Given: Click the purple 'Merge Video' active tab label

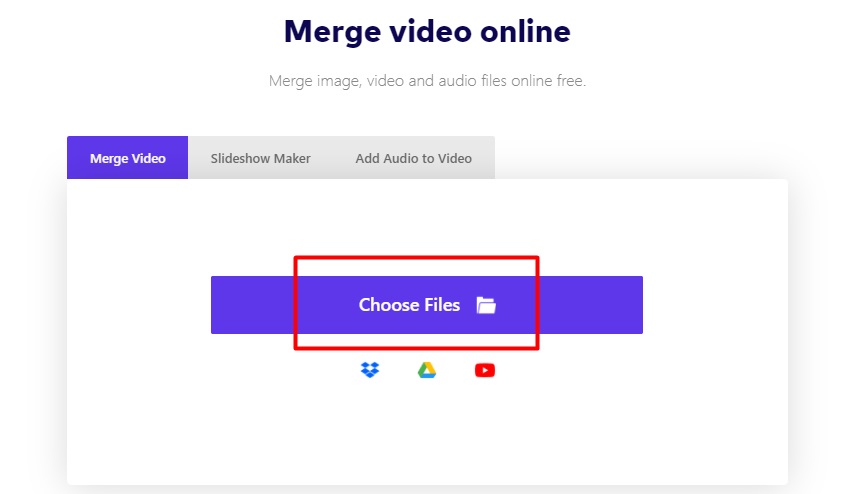Looking at the screenshot, I should click(x=128, y=159).
